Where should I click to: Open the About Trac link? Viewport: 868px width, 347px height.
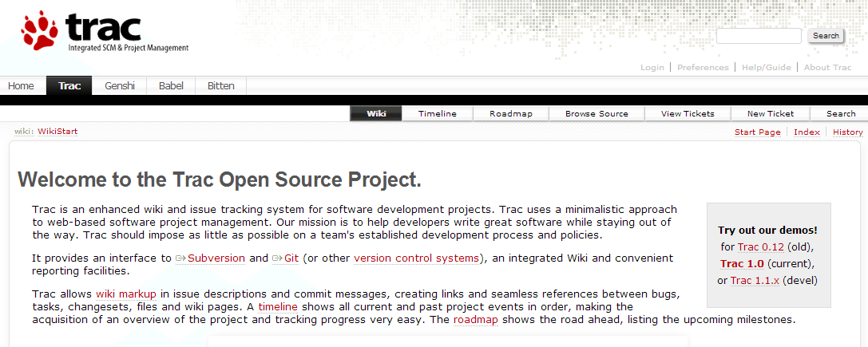(x=827, y=68)
